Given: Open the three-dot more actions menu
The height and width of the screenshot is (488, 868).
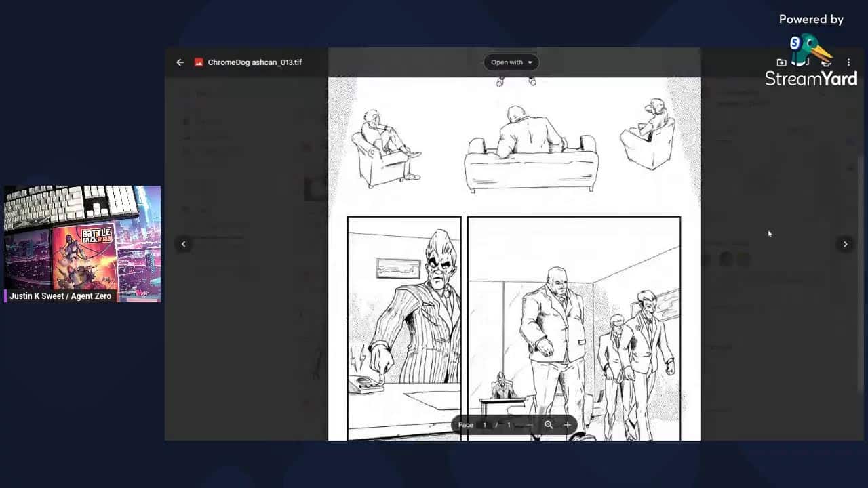Looking at the screenshot, I should pyautogui.click(x=848, y=62).
